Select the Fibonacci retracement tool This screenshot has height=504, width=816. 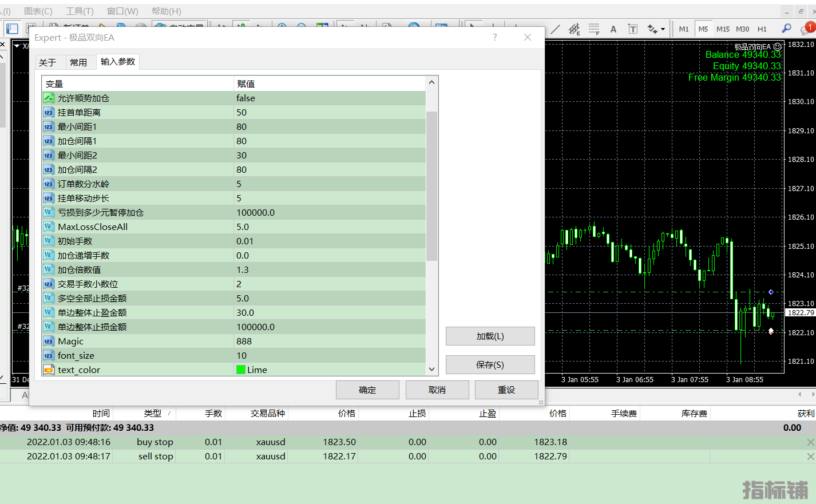[x=594, y=29]
